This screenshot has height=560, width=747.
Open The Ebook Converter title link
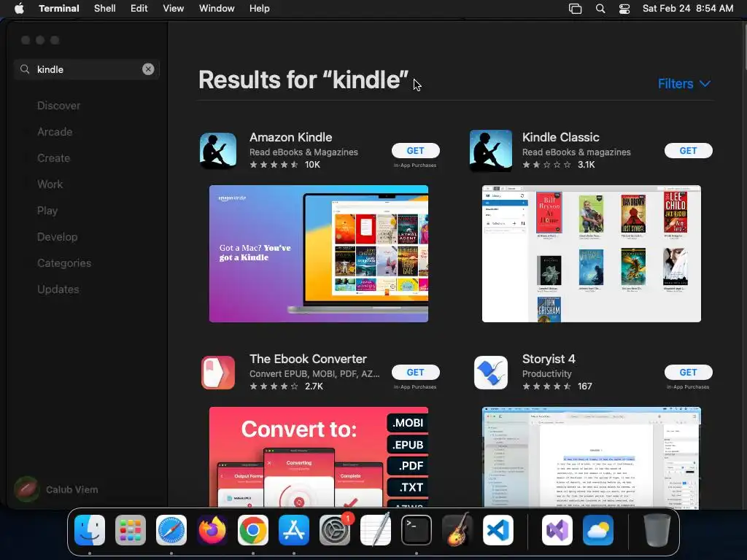coord(308,359)
